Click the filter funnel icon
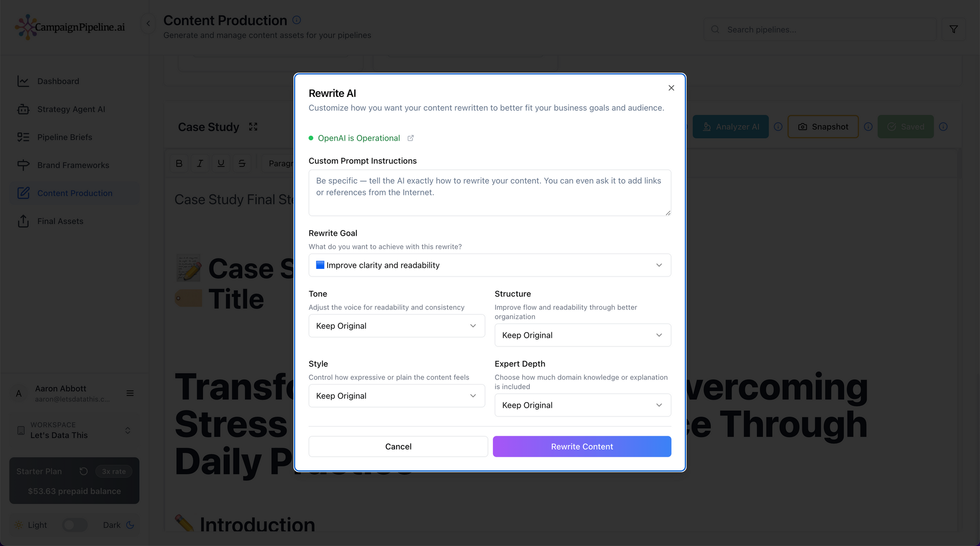Screen dimensions: 980x546 click(x=953, y=30)
